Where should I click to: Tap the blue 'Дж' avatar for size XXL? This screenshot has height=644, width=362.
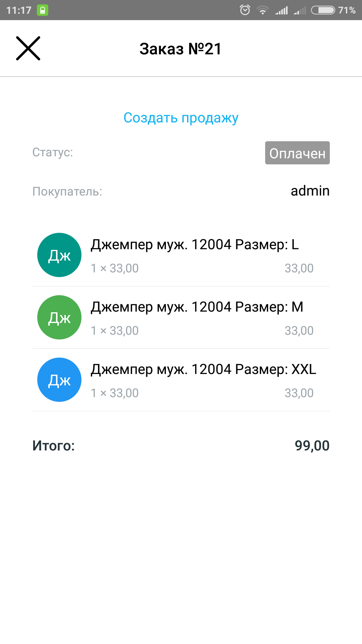(x=59, y=380)
